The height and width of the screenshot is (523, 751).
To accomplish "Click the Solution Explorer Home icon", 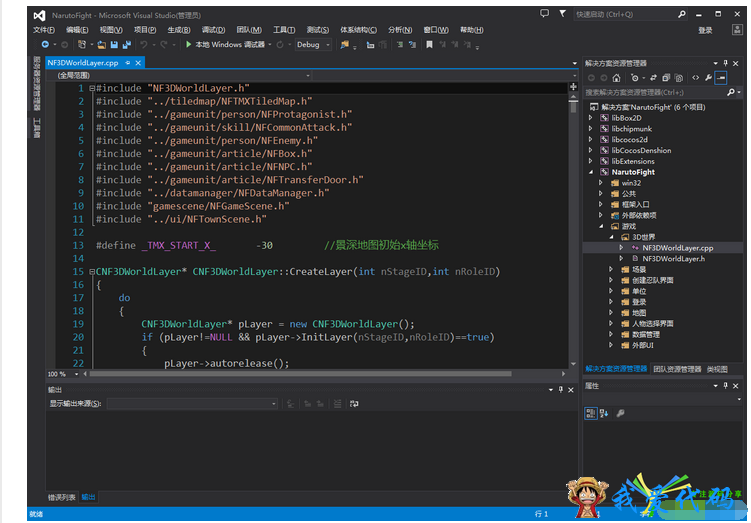I will pyautogui.click(x=616, y=78).
